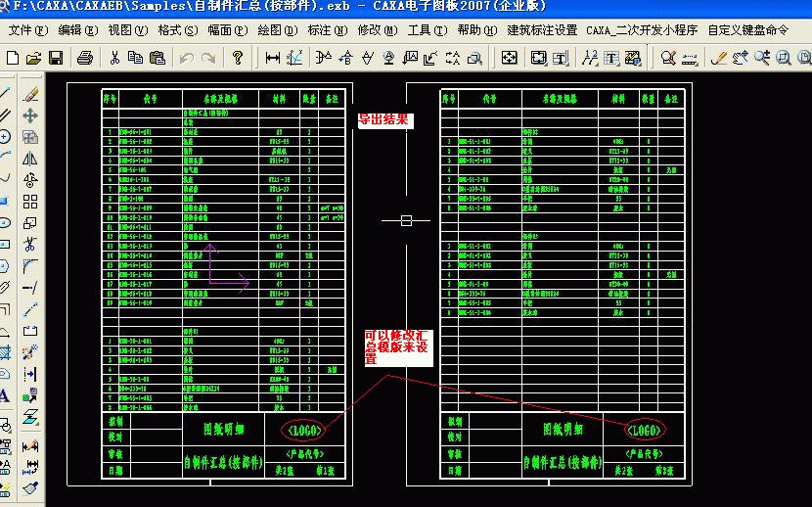Click the paintbrush format painter icon
Viewport: 812px width, 507px height.
30,487
